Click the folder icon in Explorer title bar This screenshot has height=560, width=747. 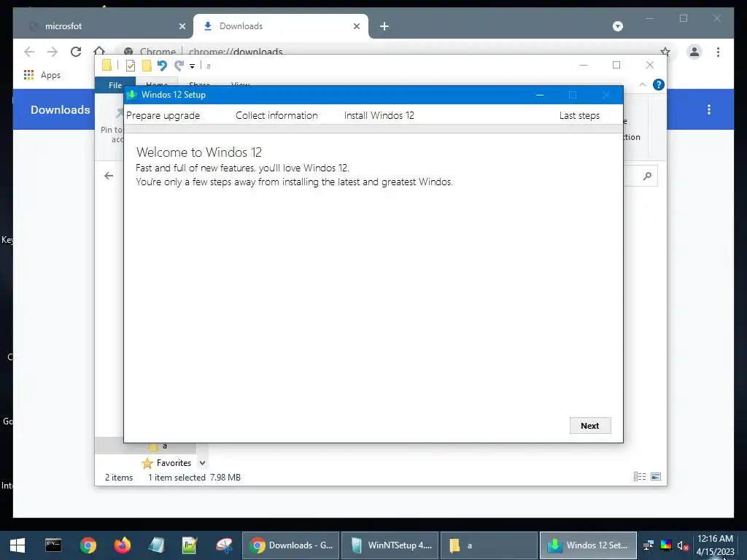point(107,65)
